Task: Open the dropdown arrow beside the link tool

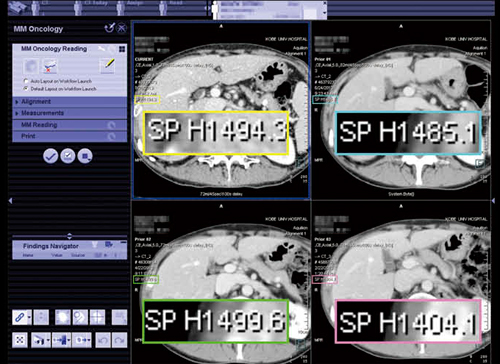Action: point(29,317)
